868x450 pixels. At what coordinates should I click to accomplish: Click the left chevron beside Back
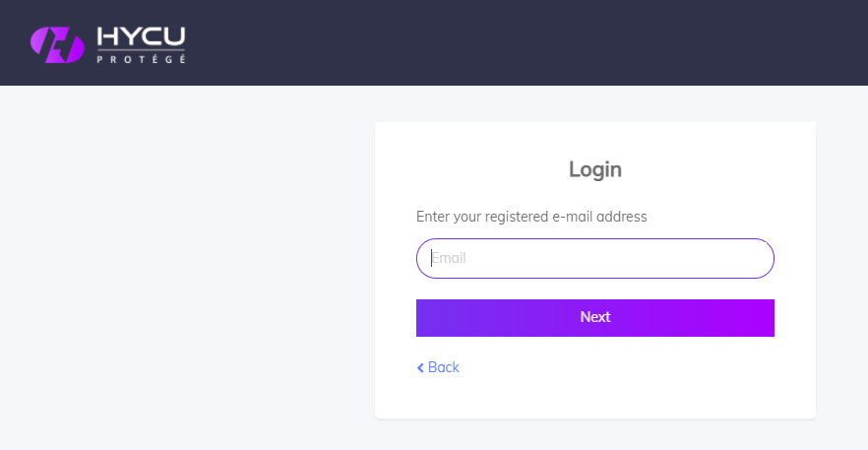(420, 367)
